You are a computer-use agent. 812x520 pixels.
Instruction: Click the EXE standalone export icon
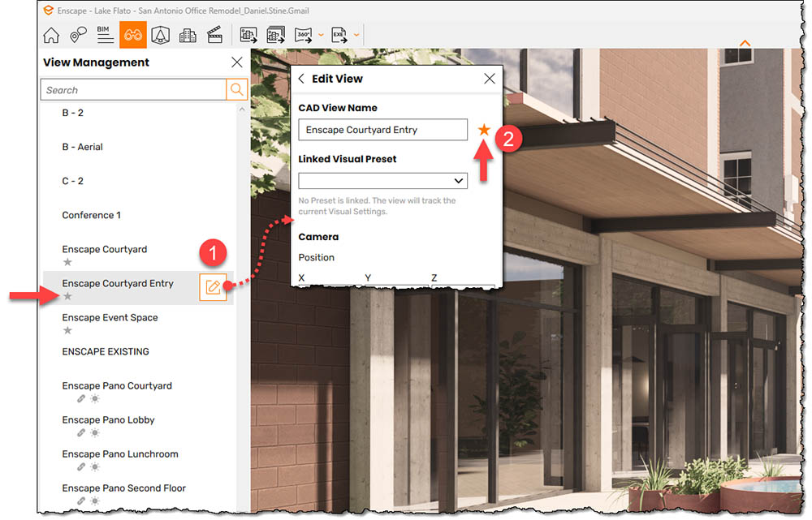(339, 35)
